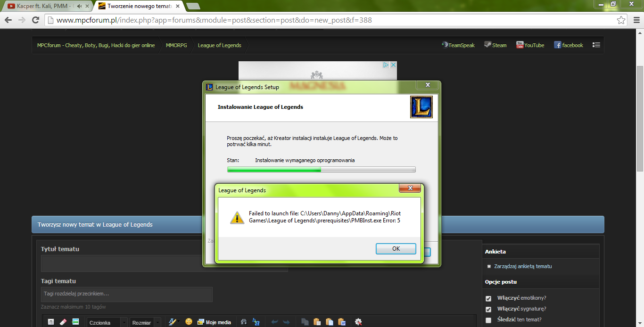Open the YouTube link in the forum header
This screenshot has width=644, height=327.
coord(530,45)
